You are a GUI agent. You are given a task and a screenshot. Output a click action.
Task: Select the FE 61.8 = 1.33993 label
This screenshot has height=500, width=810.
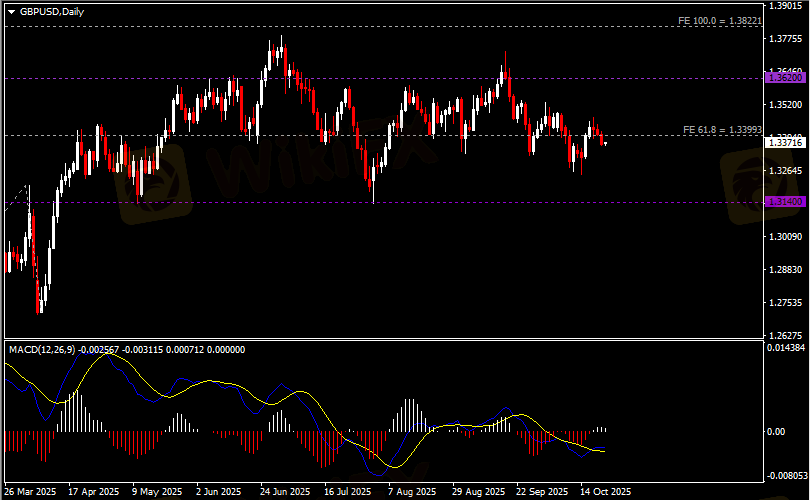click(722, 130)
